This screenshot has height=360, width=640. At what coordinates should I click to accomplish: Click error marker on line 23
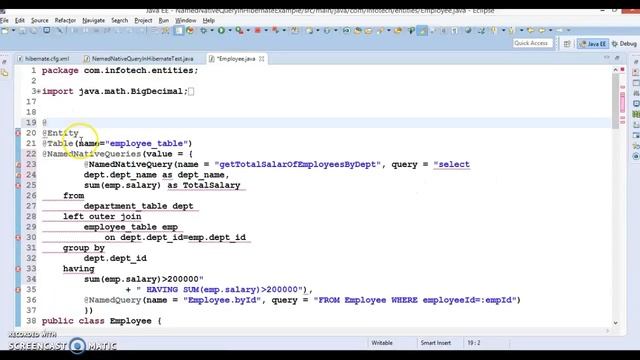click(x=18, y=164)
